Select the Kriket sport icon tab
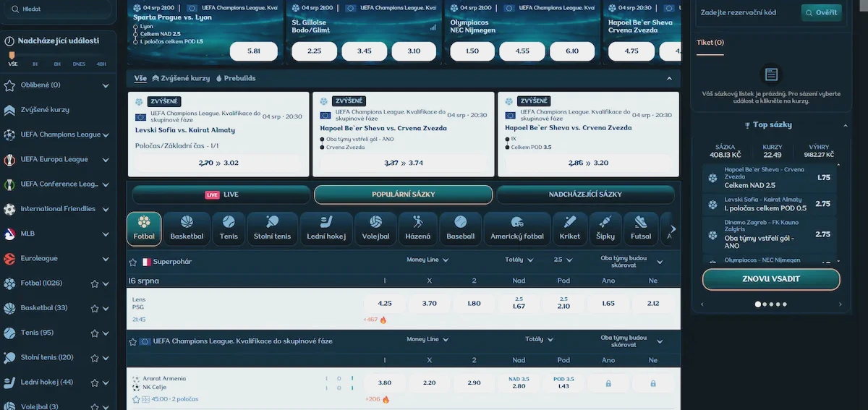868x410 pixels. (x=570, y=228)
